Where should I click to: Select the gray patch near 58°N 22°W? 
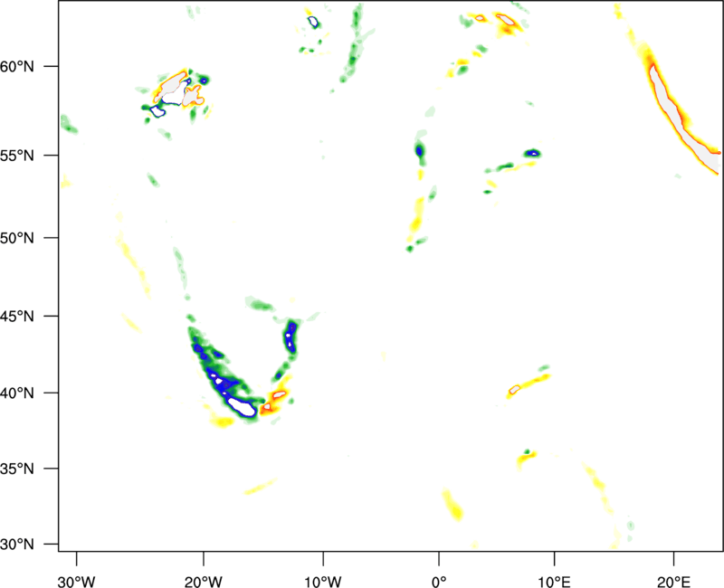(174, 93)
